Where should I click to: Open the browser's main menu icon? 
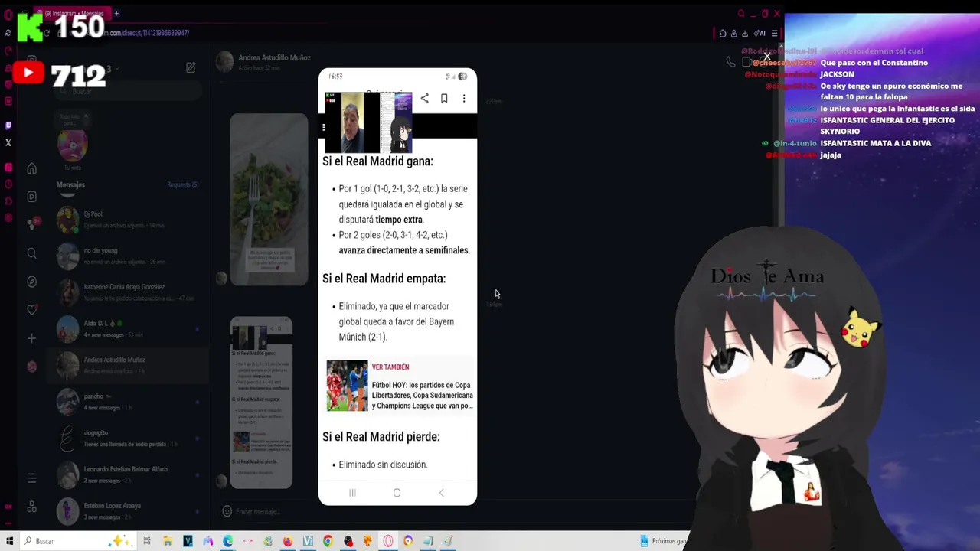(x=774, y=33)
